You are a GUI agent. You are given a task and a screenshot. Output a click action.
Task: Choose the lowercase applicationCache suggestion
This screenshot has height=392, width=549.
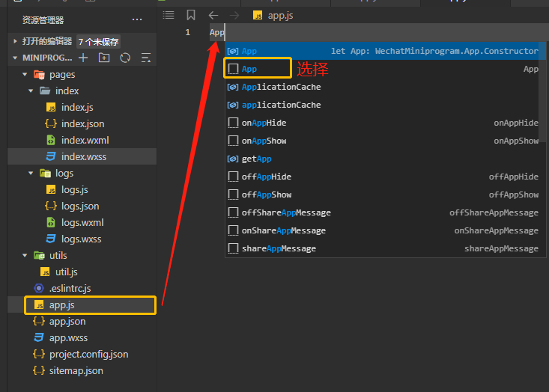click(x=383, y=105)
